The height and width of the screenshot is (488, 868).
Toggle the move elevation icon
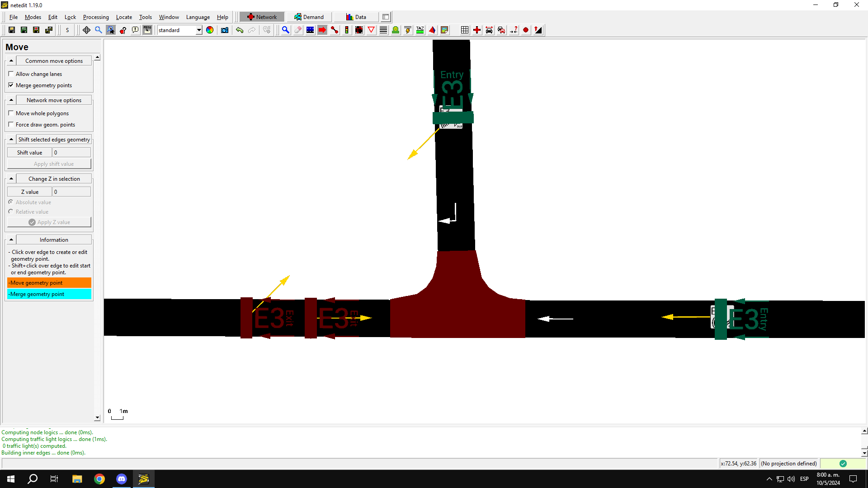(538, 30)
